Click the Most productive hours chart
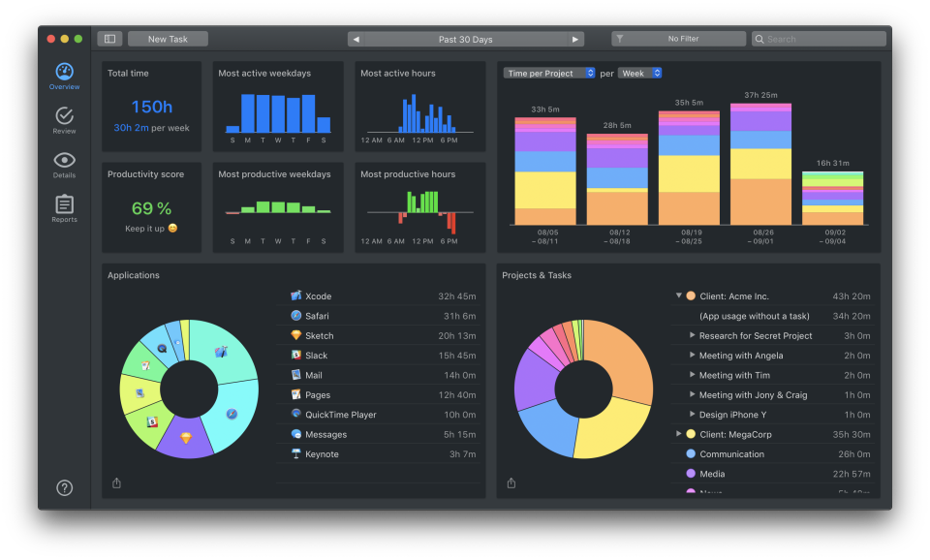The height and width of the screenshot is (560, 930). tap(419, 212)
